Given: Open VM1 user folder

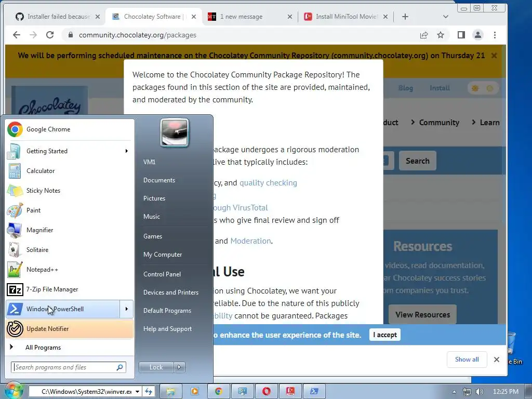Looking at the screenshot, I should 149,162.
